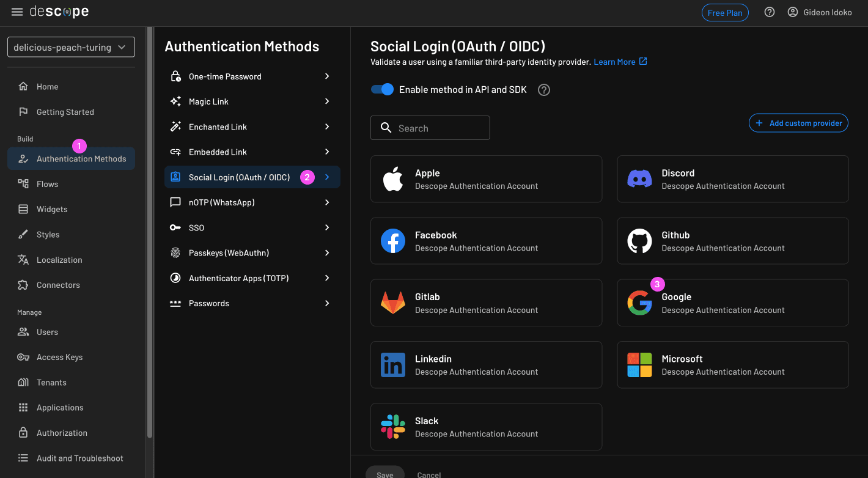Click the Connectors puzzle icon
This screenshot has width=868, height=478.
tap(23, 285)
